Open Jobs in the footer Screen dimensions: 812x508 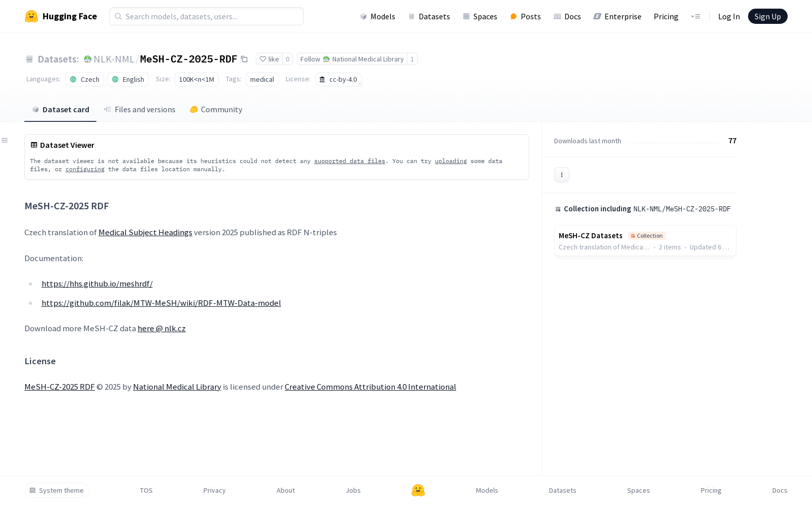(x=353, y=490)
